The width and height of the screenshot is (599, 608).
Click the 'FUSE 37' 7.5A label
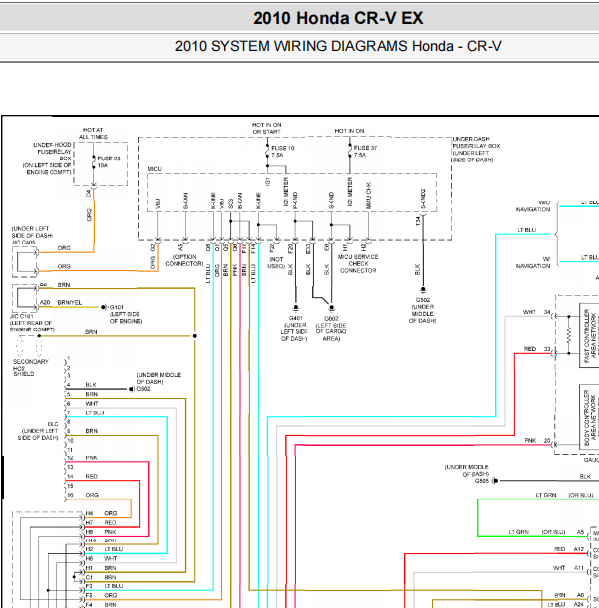pos(365,151)
